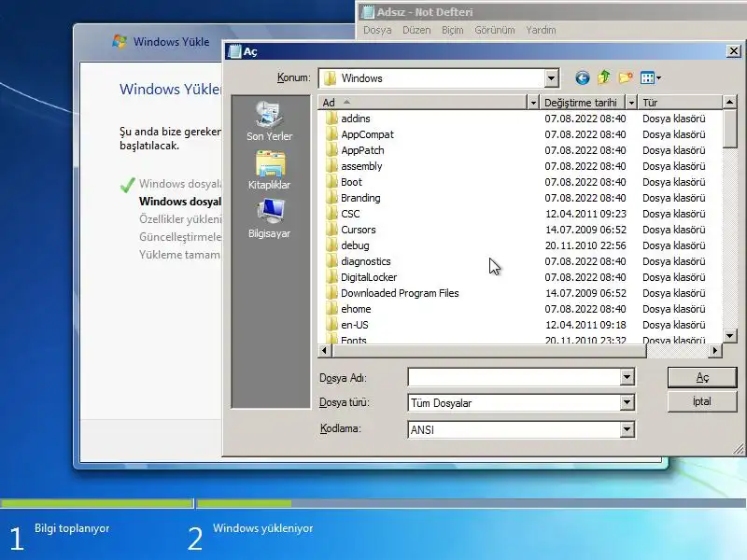Click the horizontal scrollbar left arrow
747x560 pixels.
324,351
